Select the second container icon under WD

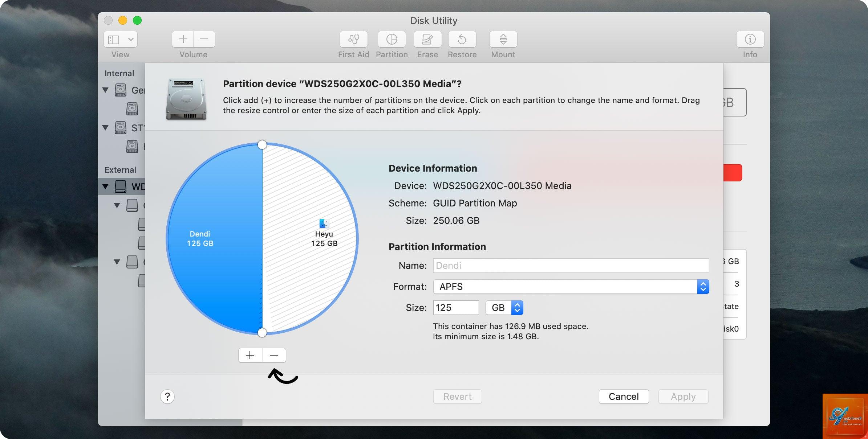click(132, 262)
